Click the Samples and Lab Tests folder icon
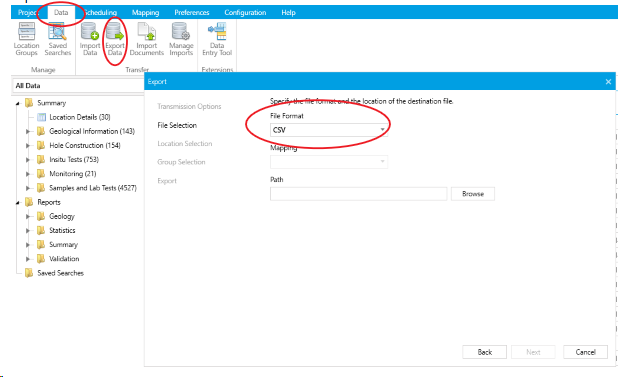This screenshot has height=377, width=638. pos(41,188)
